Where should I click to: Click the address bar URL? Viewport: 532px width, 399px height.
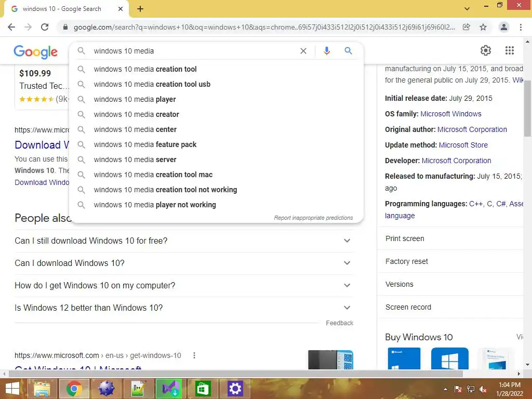coord(264,27)
